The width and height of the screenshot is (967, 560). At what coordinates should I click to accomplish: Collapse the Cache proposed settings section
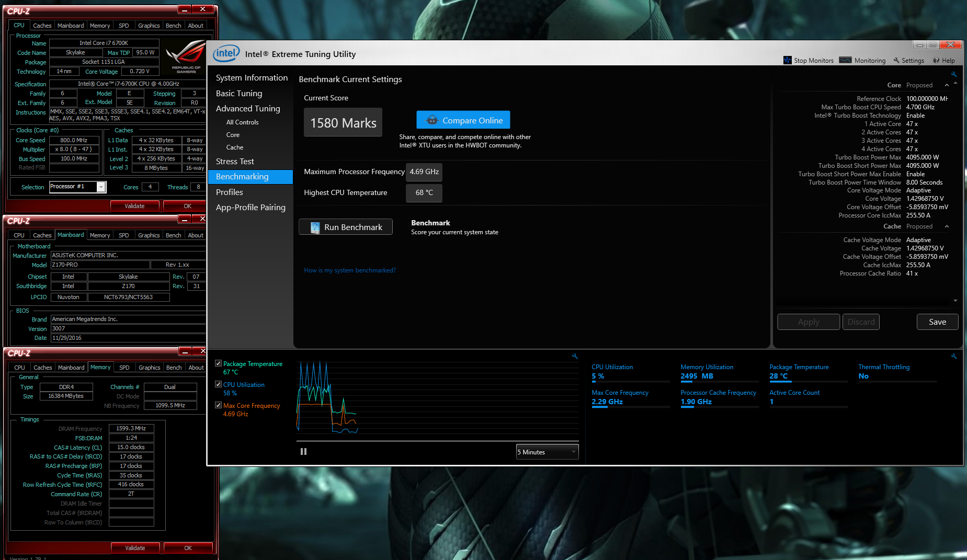click(x=947, y=226)
